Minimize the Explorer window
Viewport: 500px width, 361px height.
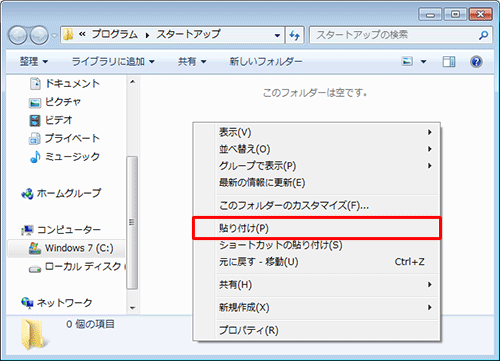(430, 15)
